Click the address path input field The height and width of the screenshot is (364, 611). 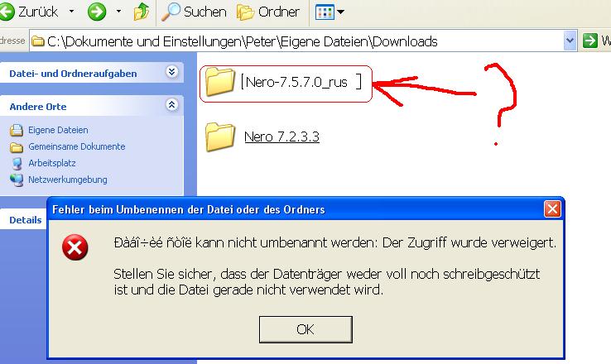297,41
